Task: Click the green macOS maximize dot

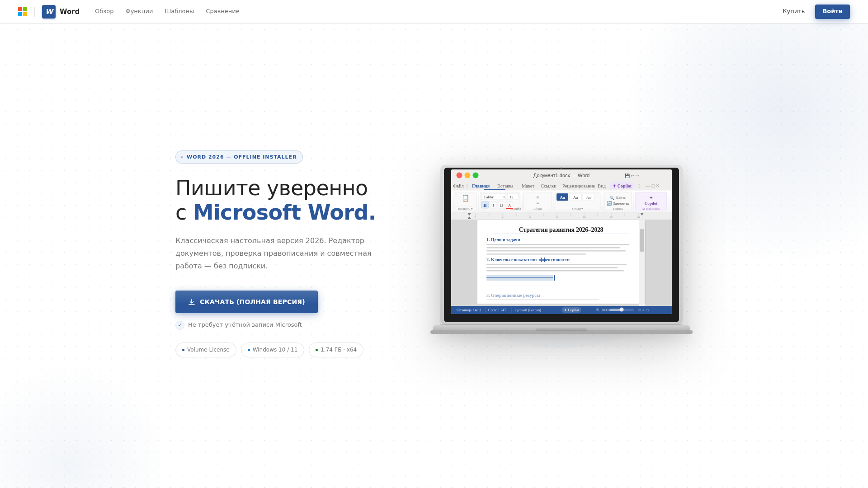Action: (x=476, y=175)
